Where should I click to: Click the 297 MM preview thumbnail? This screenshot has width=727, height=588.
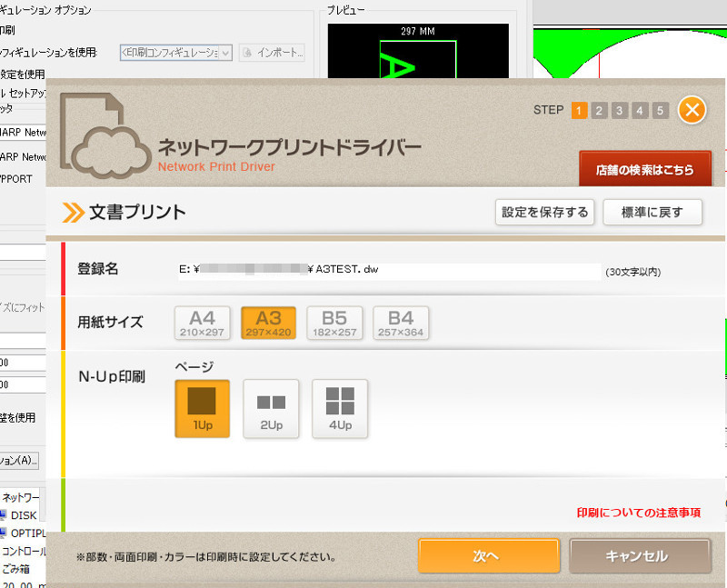[x=418, y=51]
